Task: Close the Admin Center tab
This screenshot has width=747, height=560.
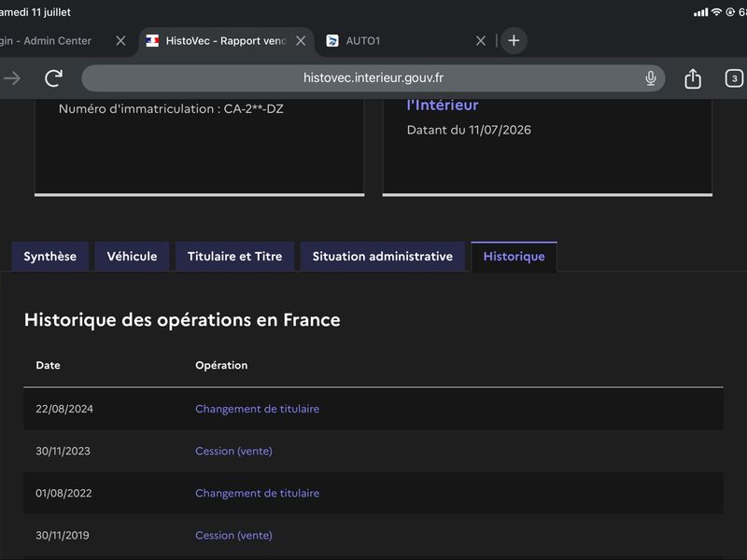Action: 121,41
